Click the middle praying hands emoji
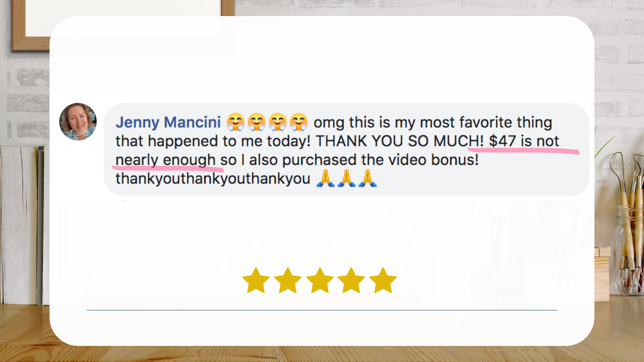Image resolution: width=644 pixels, height=362 pixels. pos(346,178)
